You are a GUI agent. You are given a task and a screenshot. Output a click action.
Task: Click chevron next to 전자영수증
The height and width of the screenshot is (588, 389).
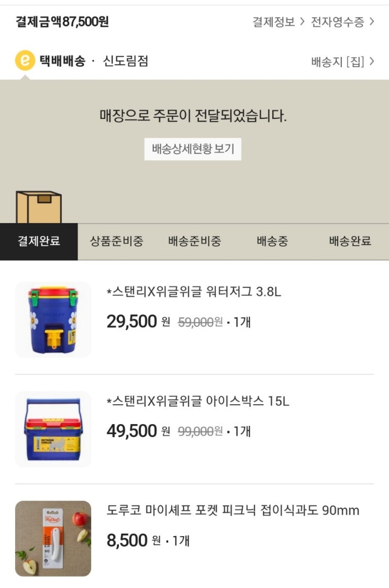pyautogui.click(x=372, y=21)
